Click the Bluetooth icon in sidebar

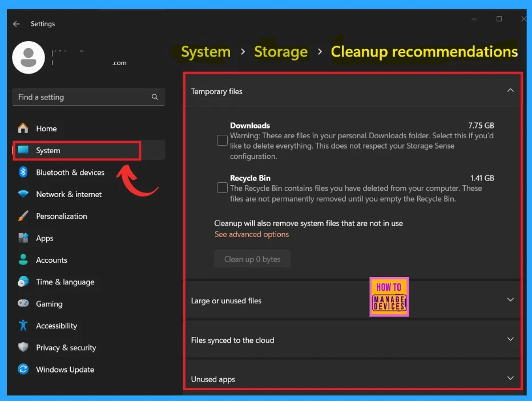[x=23, y=172]
